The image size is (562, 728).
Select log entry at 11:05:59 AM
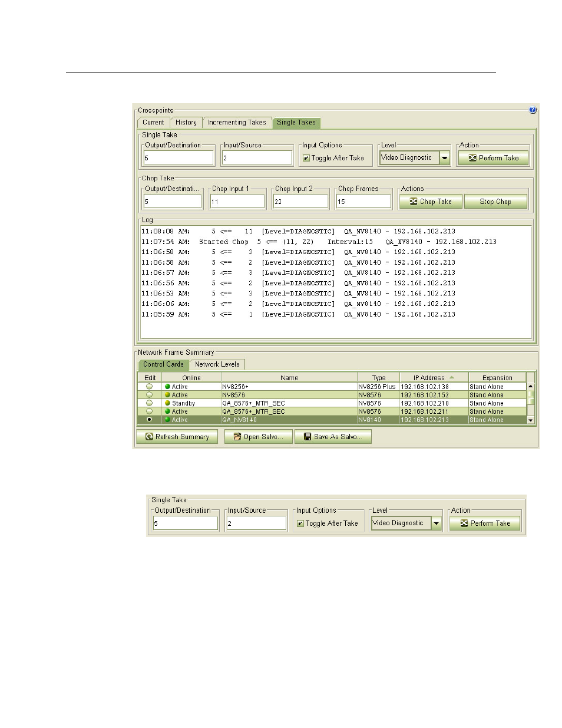click(298, 314)
